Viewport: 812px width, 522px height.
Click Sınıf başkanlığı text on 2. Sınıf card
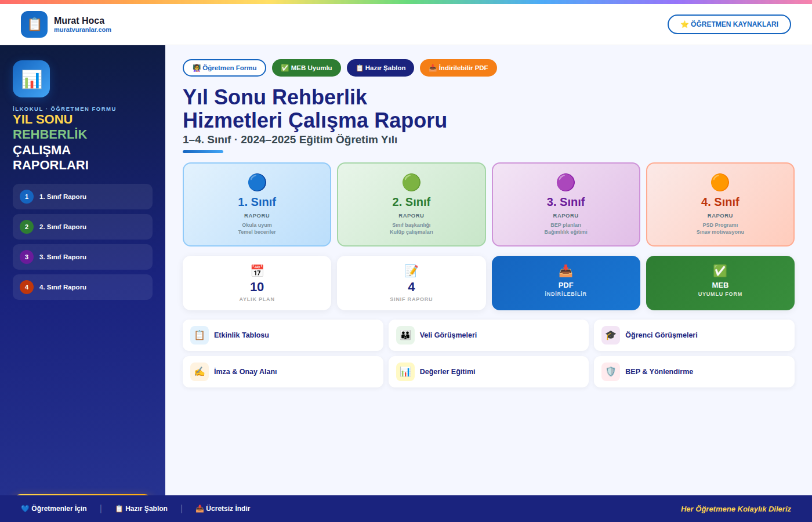pyautogui.click(x=411, y=225)
